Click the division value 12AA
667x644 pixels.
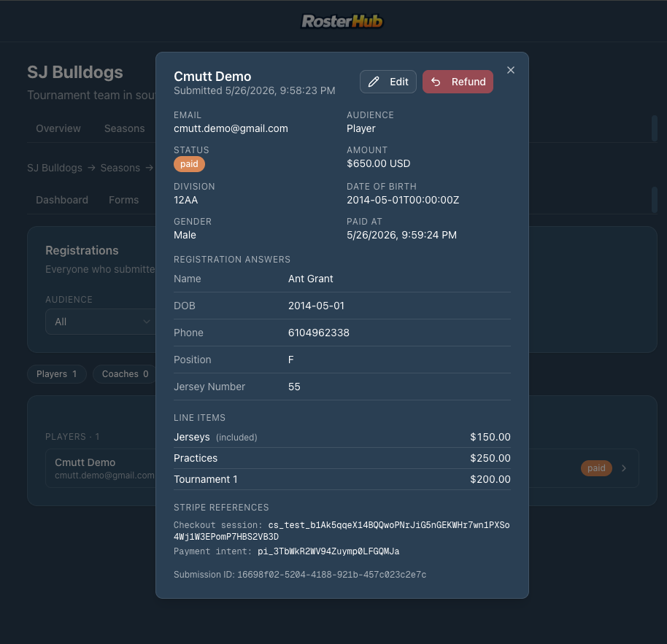(x=185, y=200)
